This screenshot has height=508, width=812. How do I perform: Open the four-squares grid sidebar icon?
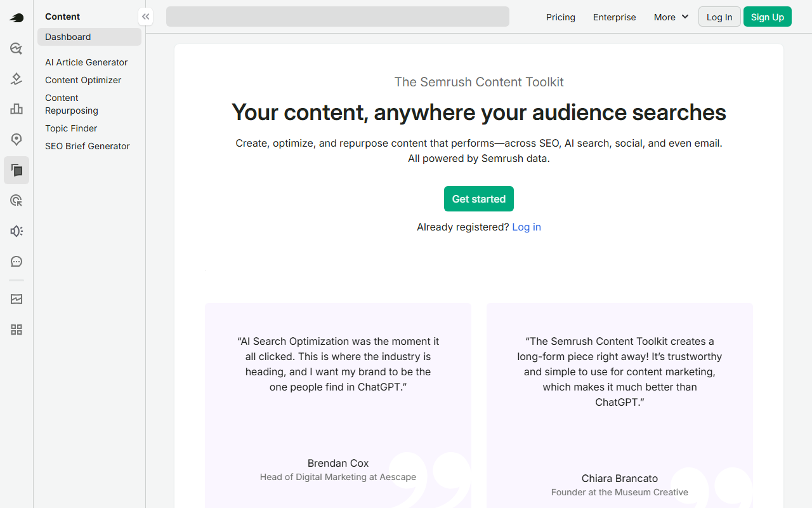click(16, 330)
